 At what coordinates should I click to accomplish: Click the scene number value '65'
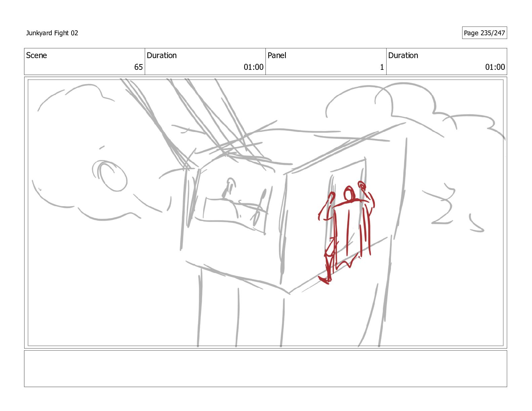pos(138,67)
